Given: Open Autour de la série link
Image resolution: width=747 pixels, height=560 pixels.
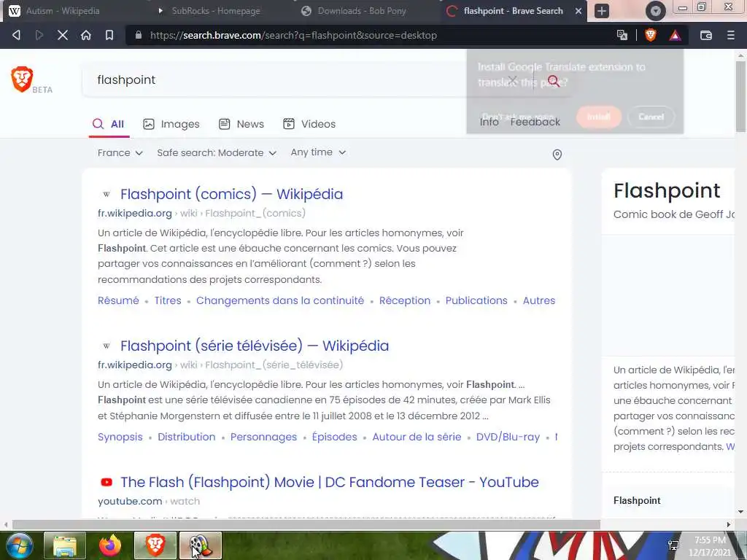Looking at the screenshot, I should tap(417, 437).
